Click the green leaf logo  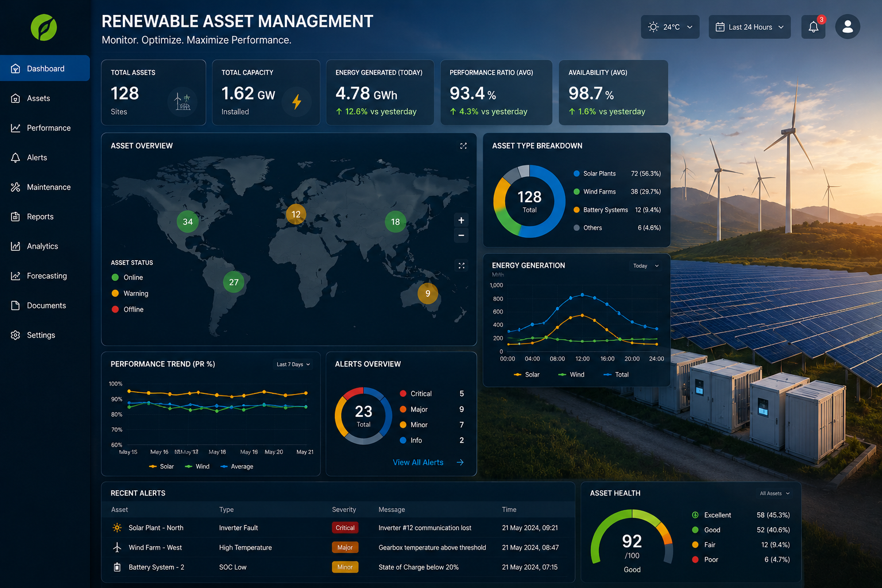pos(44,27)
